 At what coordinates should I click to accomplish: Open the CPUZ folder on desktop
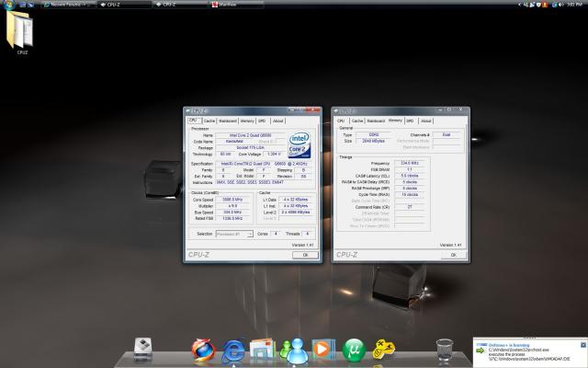(20, 31)
